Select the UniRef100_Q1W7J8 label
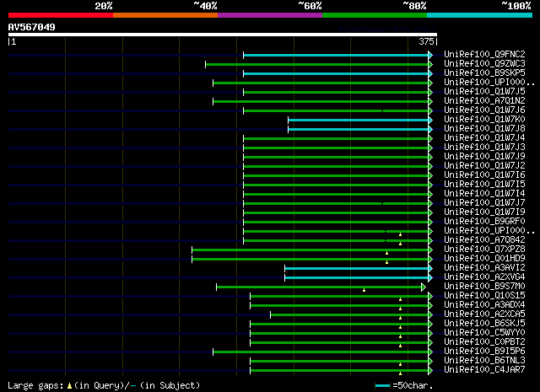 click(484, 128)
